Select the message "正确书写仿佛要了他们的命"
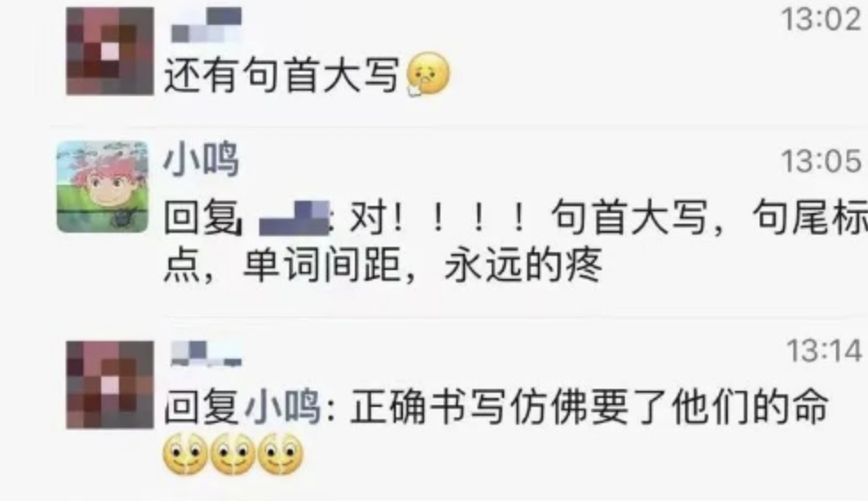Image resolution: width=868 pixels, height=501 pixels. tap(588, 408)
